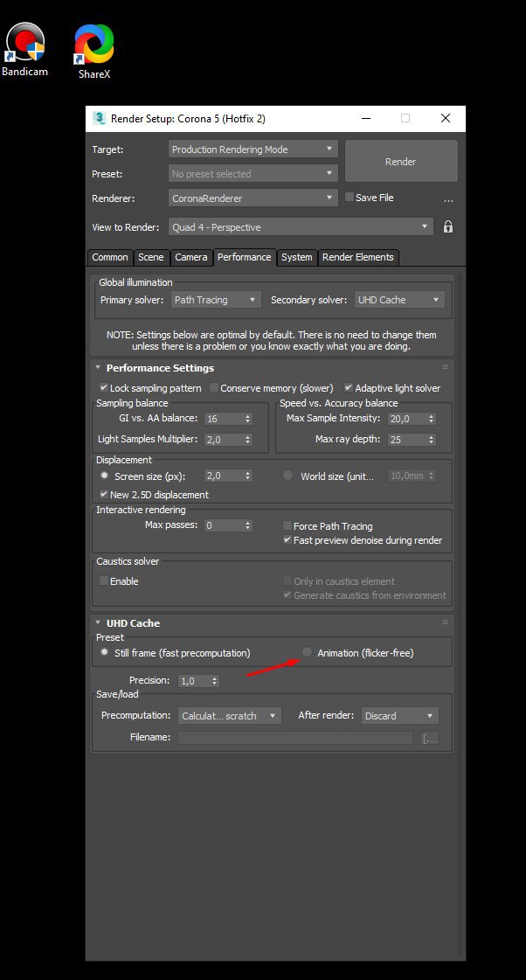526x980 pixels.
Task: Click the Precision spinner arrows
Action: click(x=215, y=681)
